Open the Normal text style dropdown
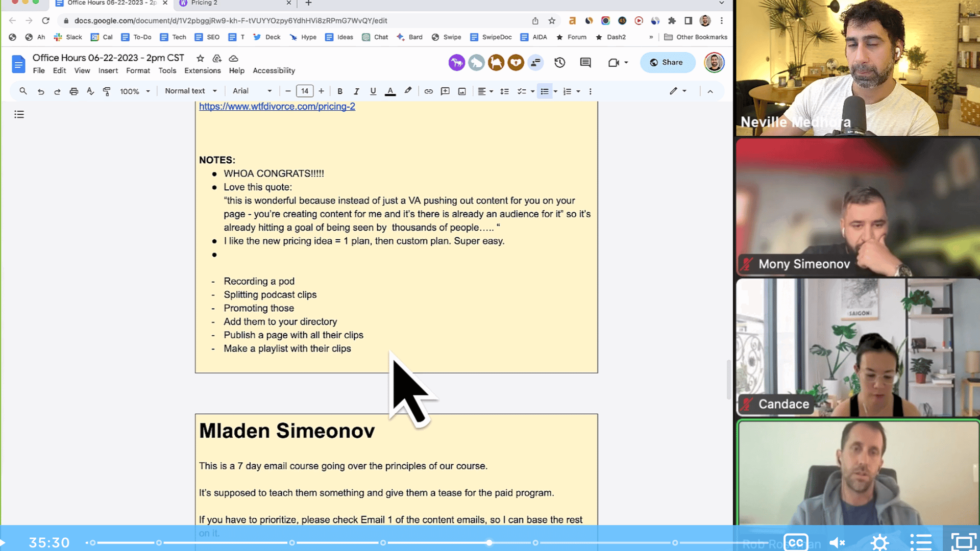This screenshot has width=980, height=551. 191,91
